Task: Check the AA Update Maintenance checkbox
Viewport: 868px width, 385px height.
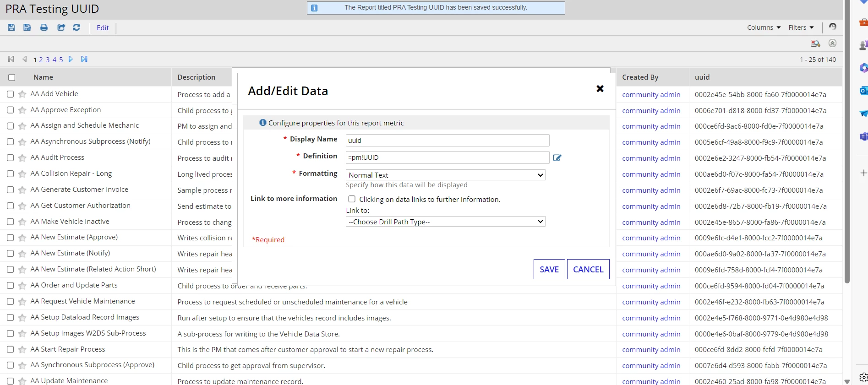Action: point(10,381)
